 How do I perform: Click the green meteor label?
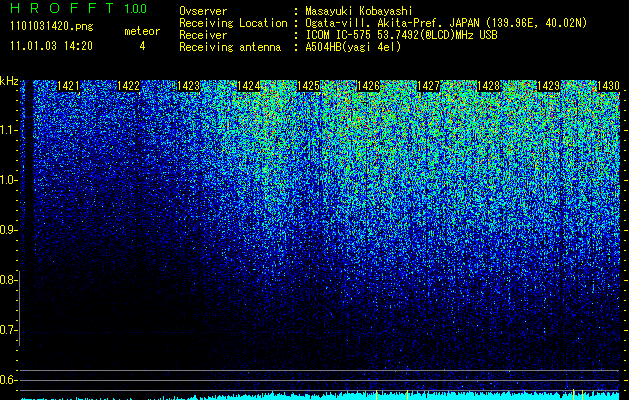pyautogui.click(x=142, y=31)
